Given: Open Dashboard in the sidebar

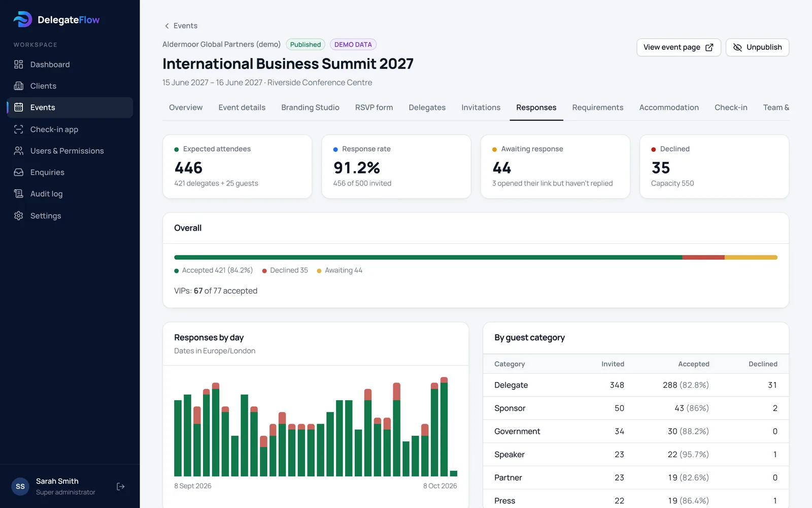Looking at the screenshot, I should point(70,65).
